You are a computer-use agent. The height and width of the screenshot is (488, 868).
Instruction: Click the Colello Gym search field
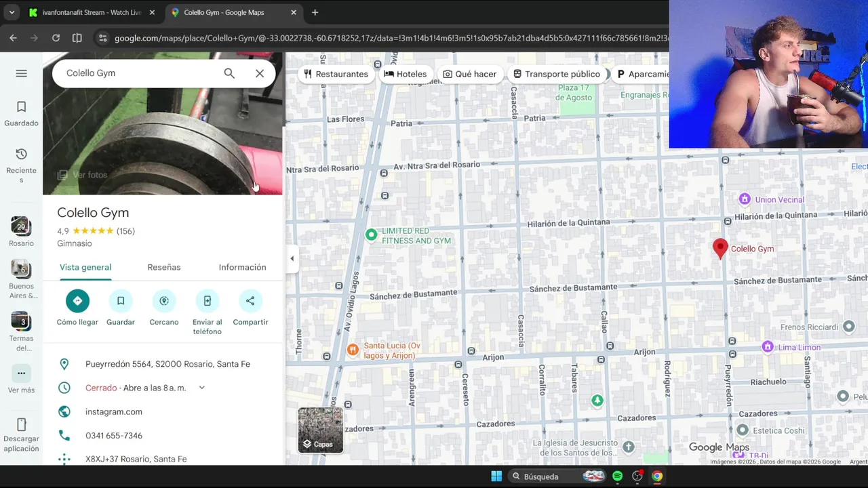point(139,73)
